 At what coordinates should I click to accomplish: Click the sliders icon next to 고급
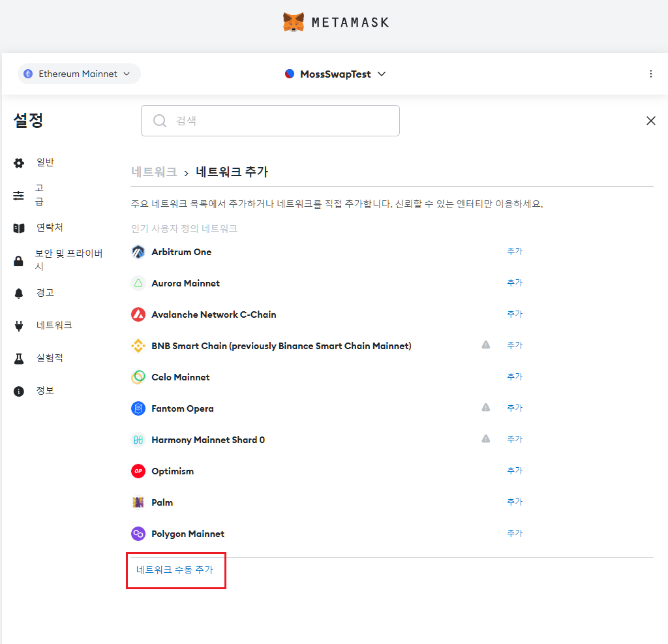click(18, 196)
